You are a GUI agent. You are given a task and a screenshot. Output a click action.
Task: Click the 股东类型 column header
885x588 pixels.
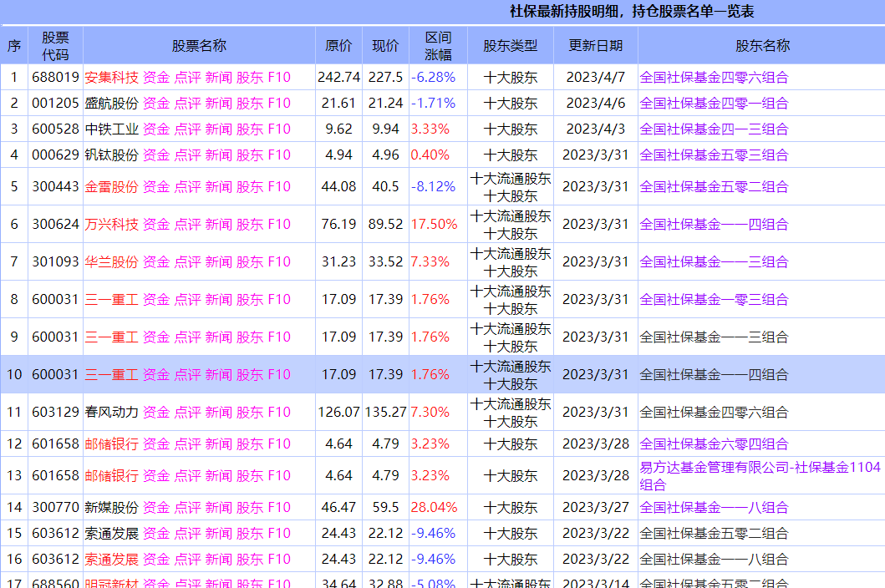511,46
